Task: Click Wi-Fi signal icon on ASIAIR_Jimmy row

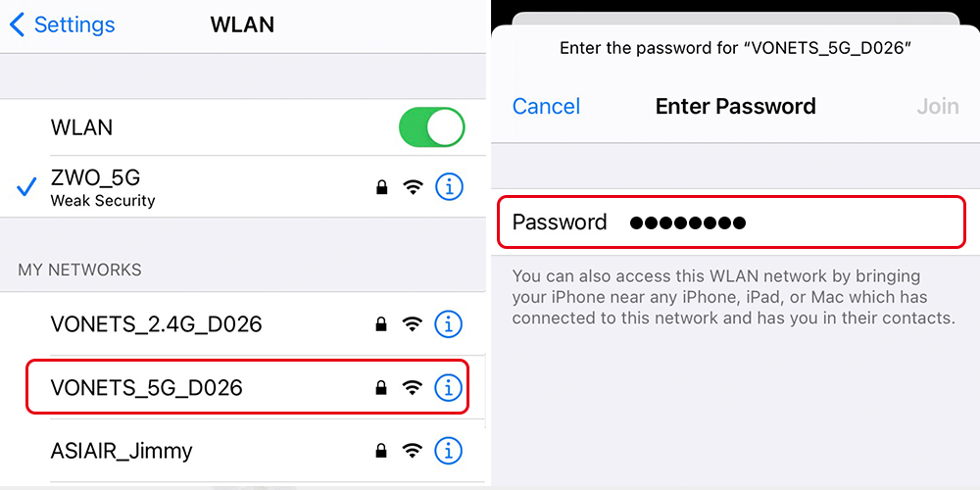Action: (x=413, y=450)
